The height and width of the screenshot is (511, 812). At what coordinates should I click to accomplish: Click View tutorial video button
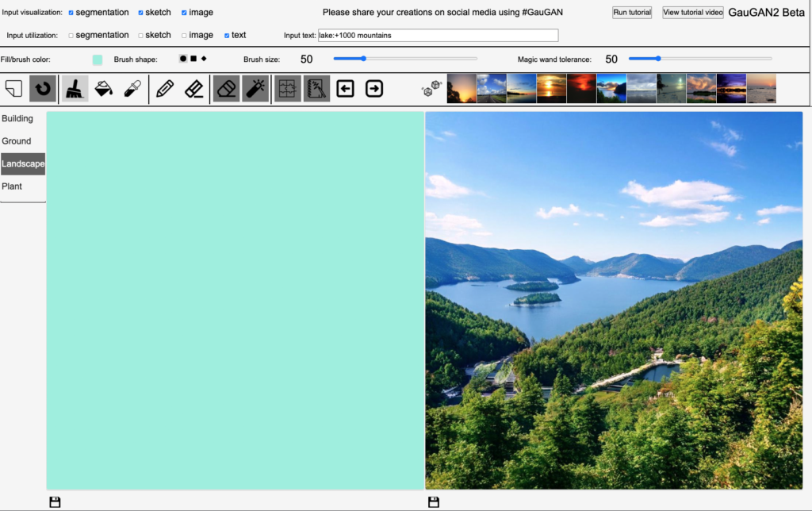pos(693,13)
